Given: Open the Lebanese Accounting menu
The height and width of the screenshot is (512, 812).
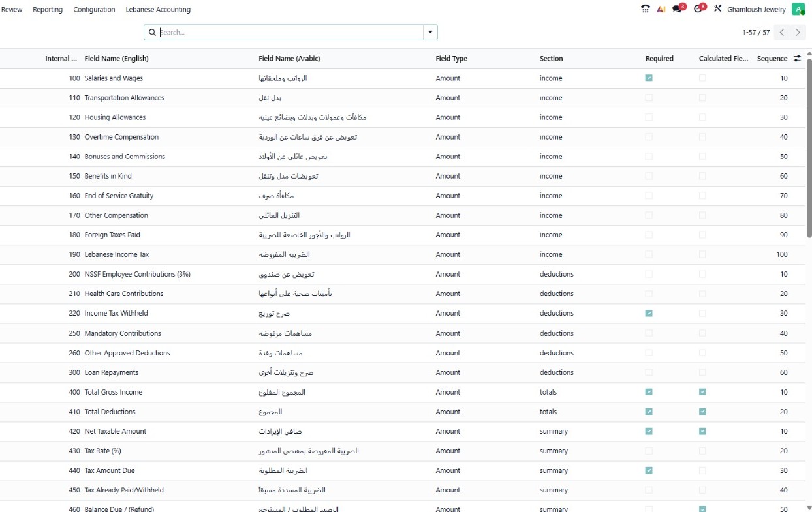Looking at the screenshot, I should point(158,10).
